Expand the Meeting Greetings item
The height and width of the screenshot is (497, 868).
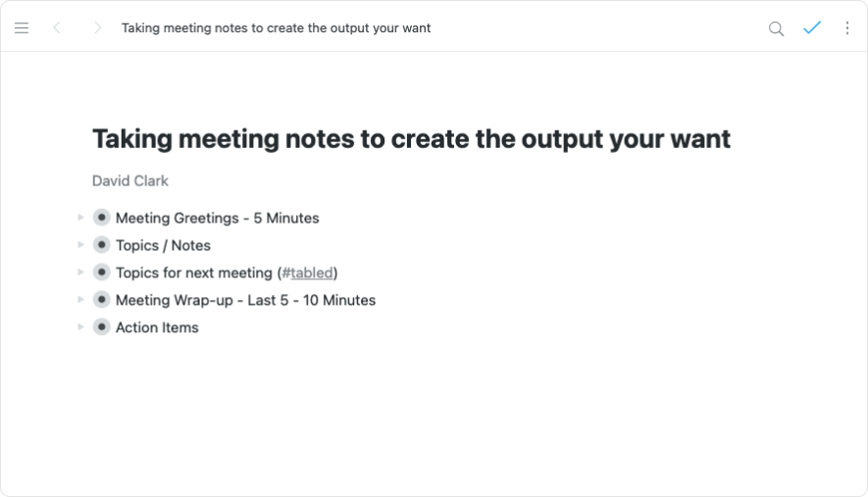80,218
